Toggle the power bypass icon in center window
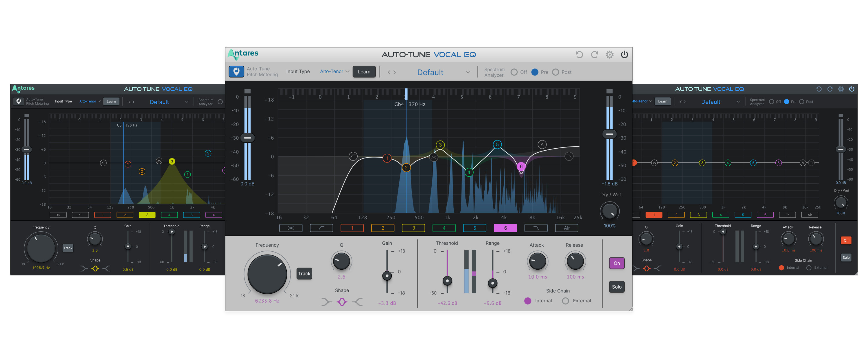This screenshot has height=362, width=868. pos(624,55)
